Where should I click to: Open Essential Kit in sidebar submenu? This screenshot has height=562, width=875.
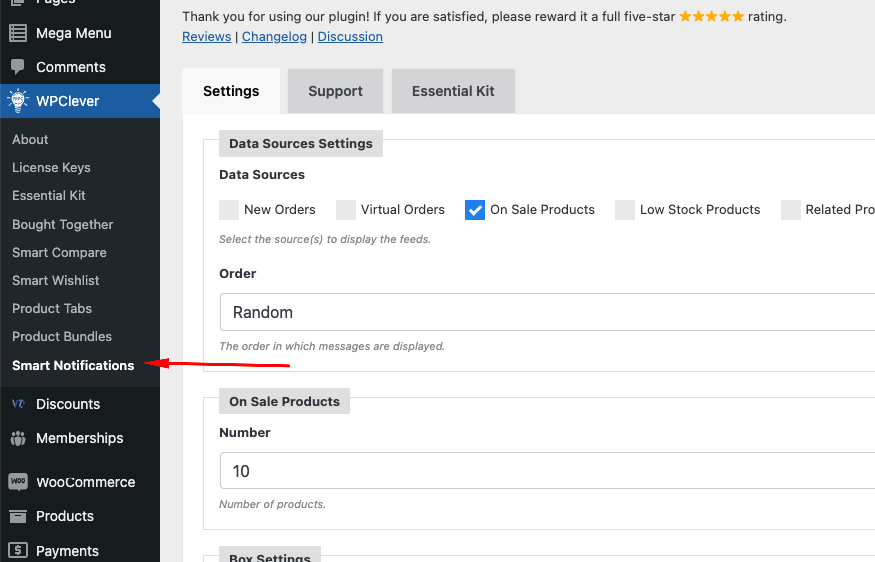[x=49, y=195]
